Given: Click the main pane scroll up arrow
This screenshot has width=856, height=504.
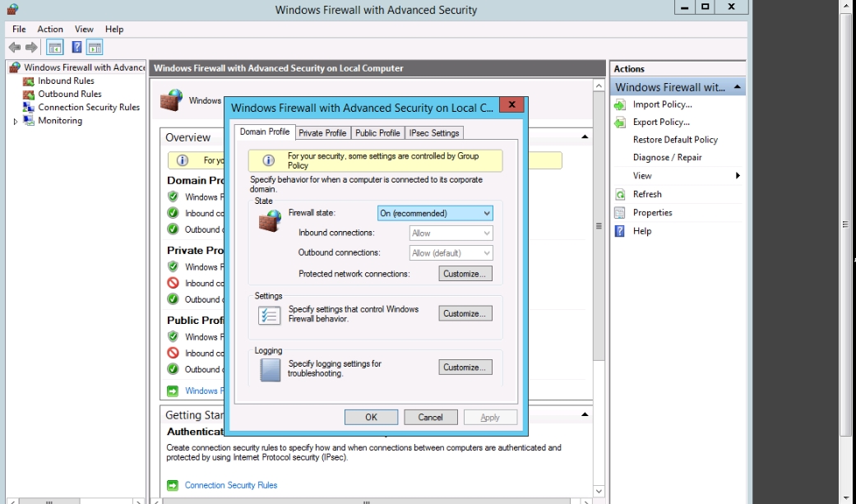Looking at the screenshot, I should 599,86.
